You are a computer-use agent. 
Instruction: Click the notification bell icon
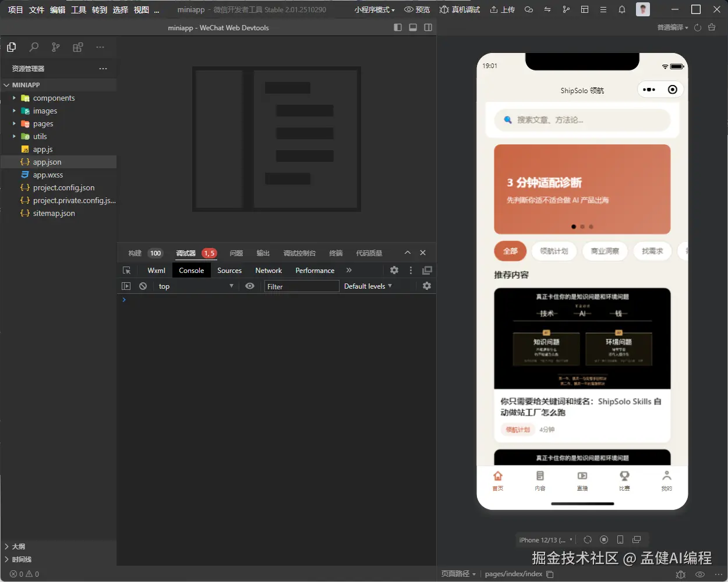pyautogui.click(x=622, y=9)
